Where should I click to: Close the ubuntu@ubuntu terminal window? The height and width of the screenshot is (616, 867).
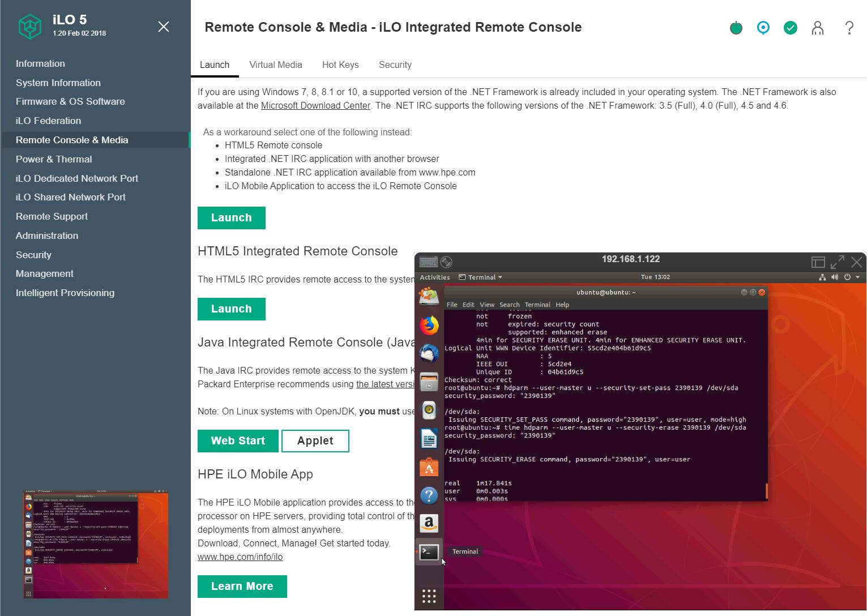[x=762, y=292]
